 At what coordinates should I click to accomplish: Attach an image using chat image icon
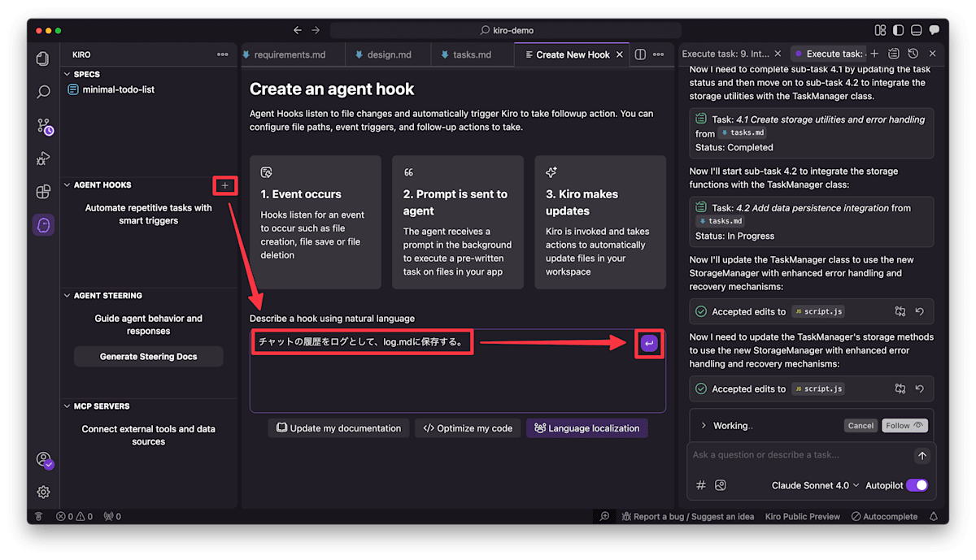pos(720,485)
